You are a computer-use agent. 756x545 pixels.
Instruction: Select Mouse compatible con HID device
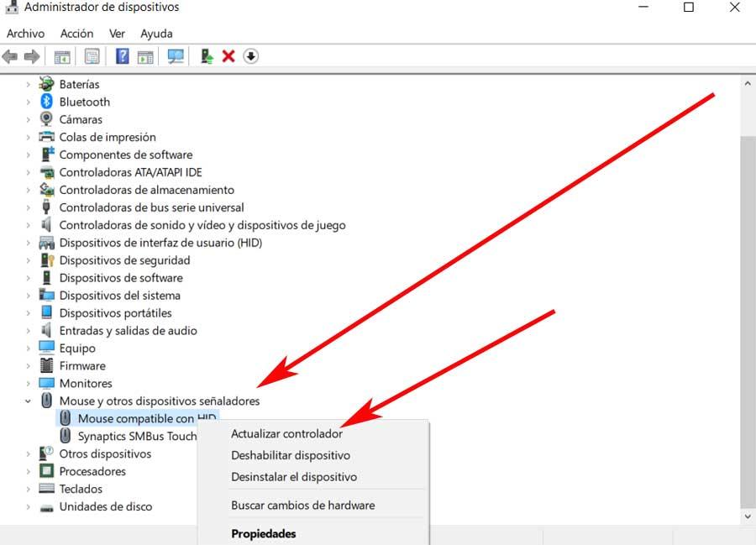(x=138, y=418)
